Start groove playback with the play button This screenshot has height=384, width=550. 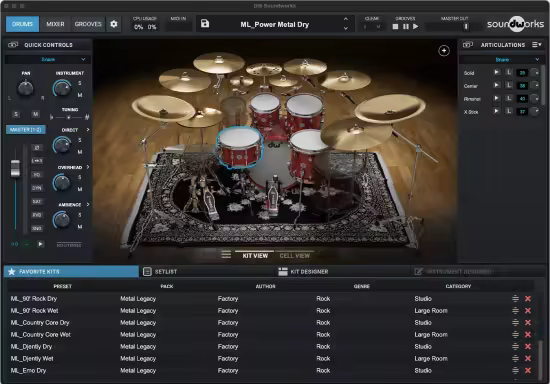(x=416, y=26)
